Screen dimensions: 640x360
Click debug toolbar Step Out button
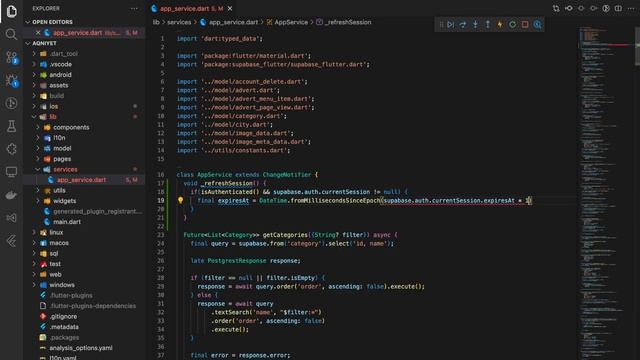pyautogui.click(x=488, y=24)
